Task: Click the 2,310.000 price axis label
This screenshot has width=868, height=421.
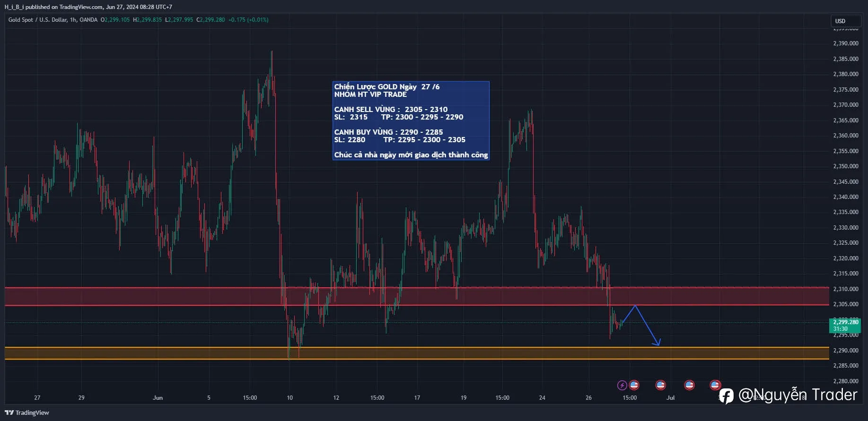Action: coord(846,289)
